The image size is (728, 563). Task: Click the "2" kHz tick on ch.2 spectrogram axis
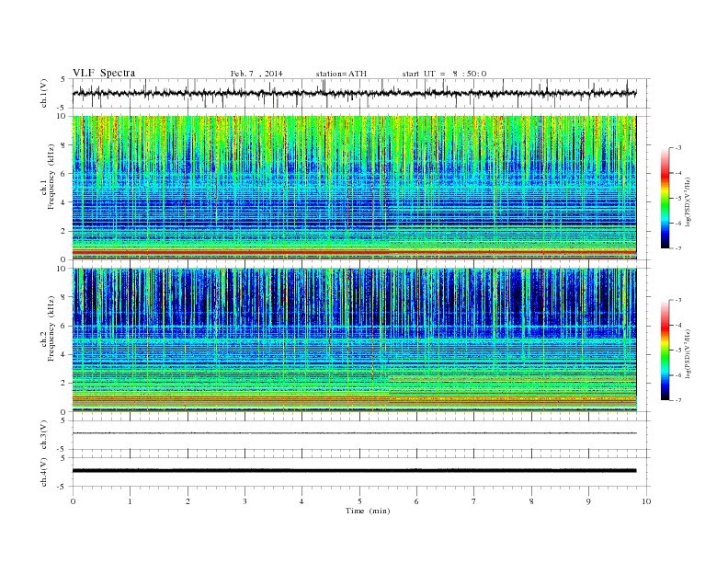point(63,384)
